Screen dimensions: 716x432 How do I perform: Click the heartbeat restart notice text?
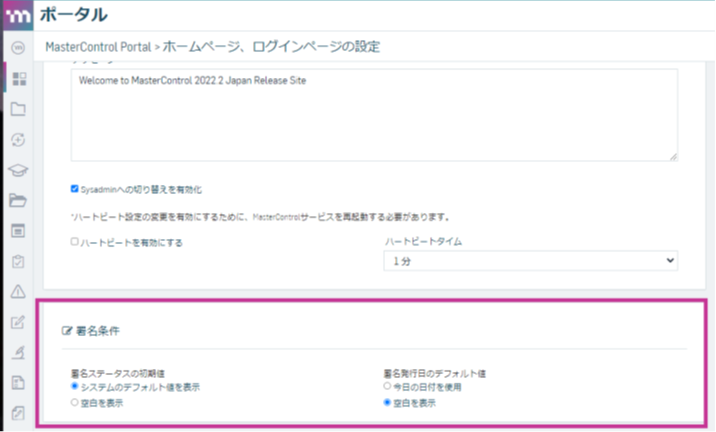click(x=260, y=217)
